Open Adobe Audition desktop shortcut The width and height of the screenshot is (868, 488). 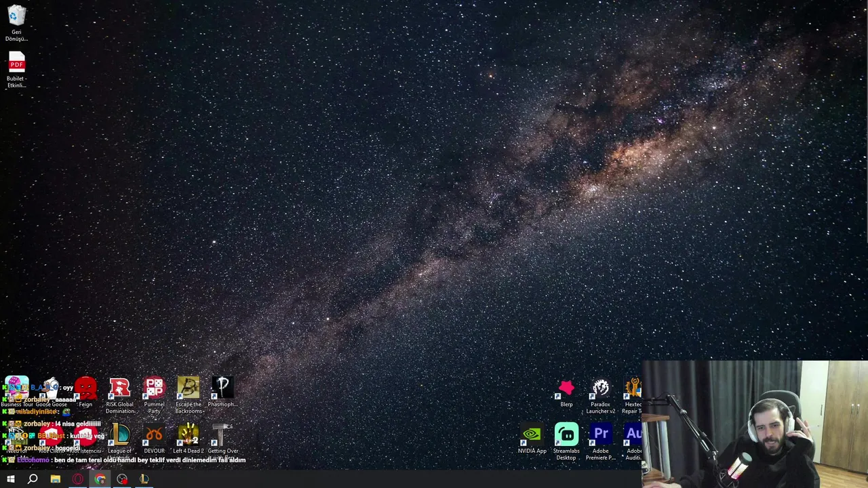click(633, 442)
